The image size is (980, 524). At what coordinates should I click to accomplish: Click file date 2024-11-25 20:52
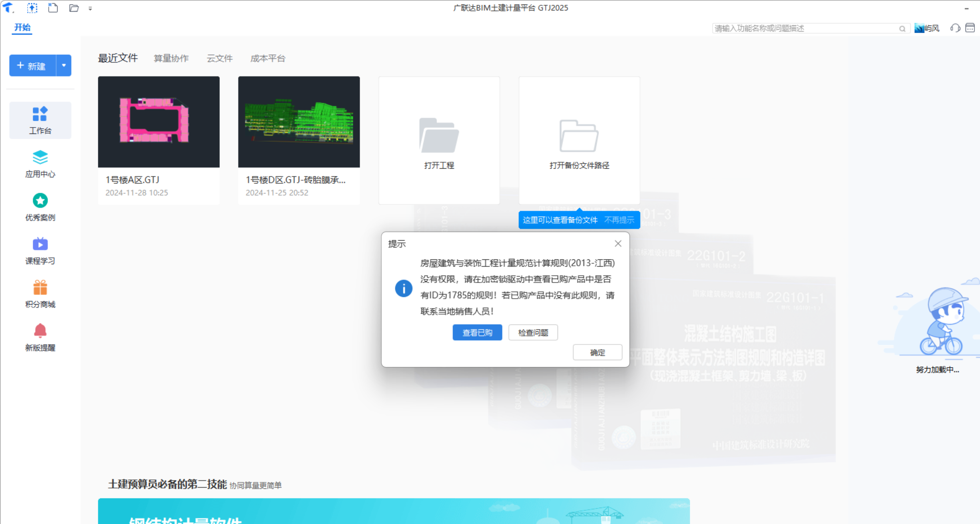click(277, 193)
